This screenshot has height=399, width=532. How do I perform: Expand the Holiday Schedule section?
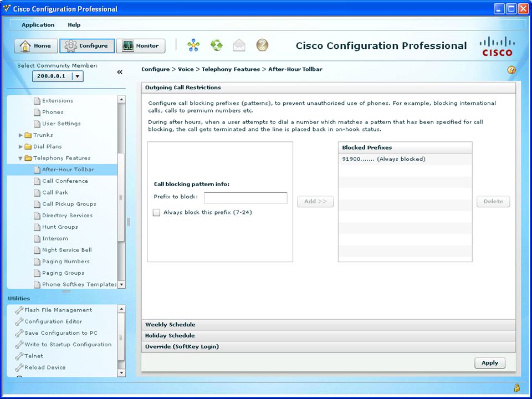329,336
